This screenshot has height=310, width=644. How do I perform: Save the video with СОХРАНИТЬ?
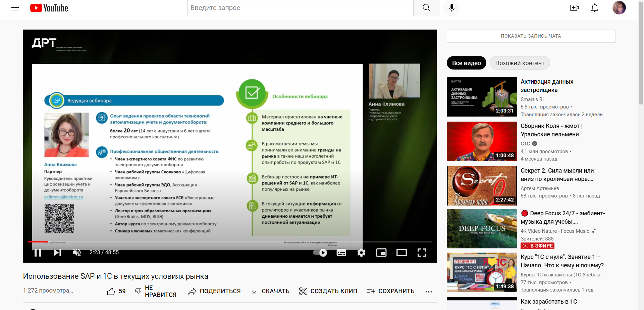click(391, 291)
